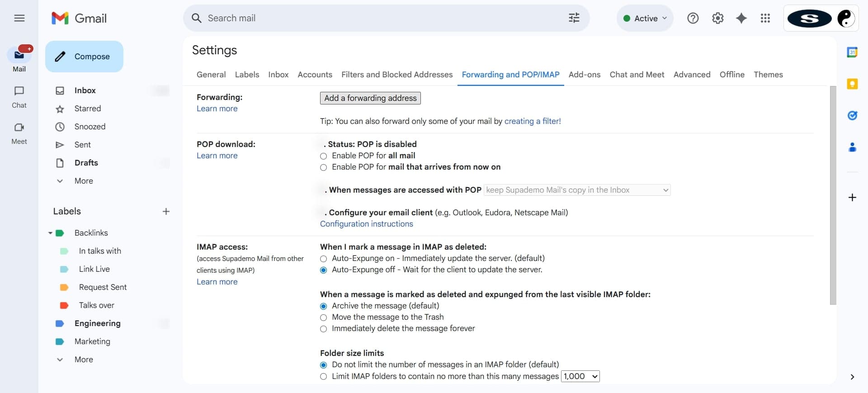Click the Gmail logo
This screenshot has width=868, height=393.
[80, 18]
